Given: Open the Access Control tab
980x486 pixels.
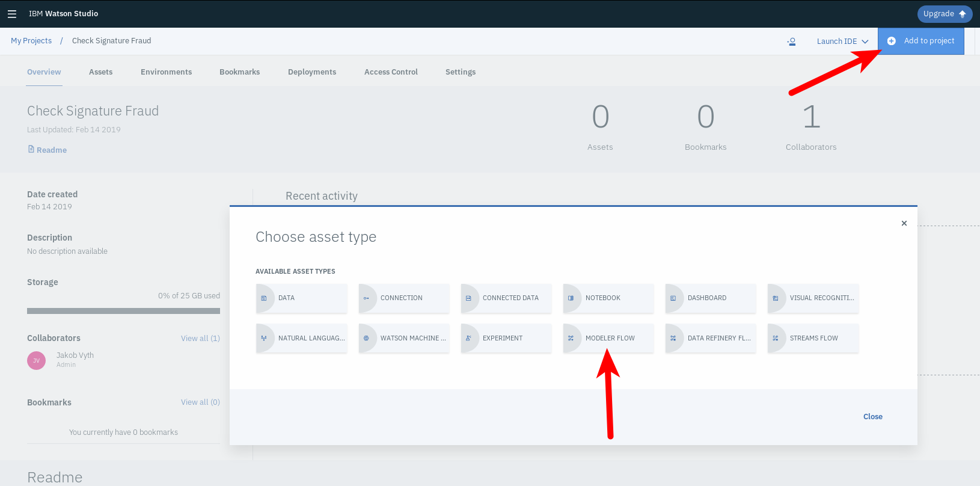Looking at the screenshot, I should pyautogui.click(x=391, y=72).
